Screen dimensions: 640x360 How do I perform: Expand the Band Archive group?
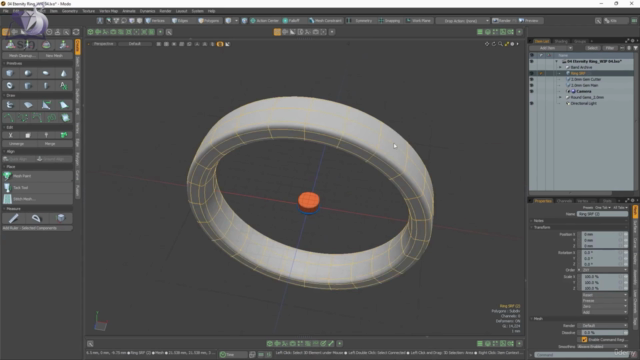point(560,67)
